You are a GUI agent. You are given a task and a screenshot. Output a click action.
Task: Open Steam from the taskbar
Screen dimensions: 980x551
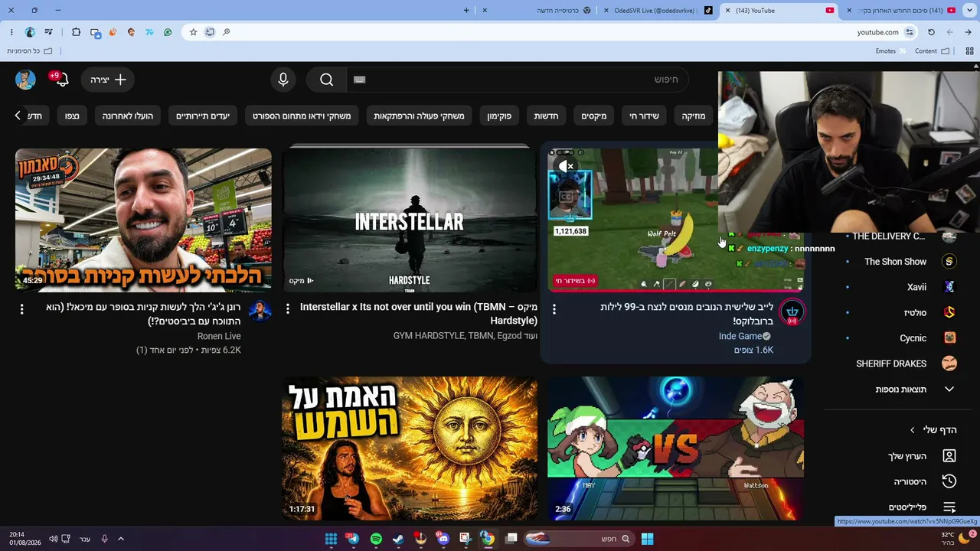pyautogui.click(x=398, y=539)
